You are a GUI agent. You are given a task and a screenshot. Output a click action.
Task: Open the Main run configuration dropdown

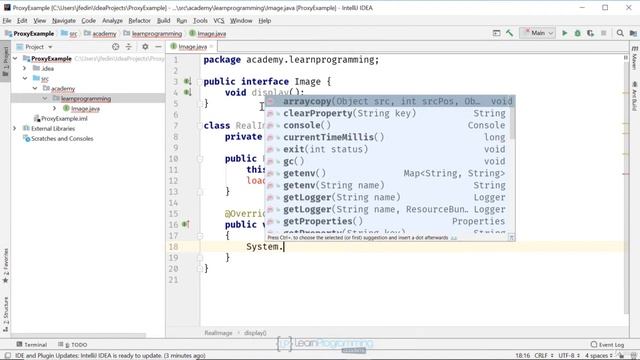[x=538, y=33]
